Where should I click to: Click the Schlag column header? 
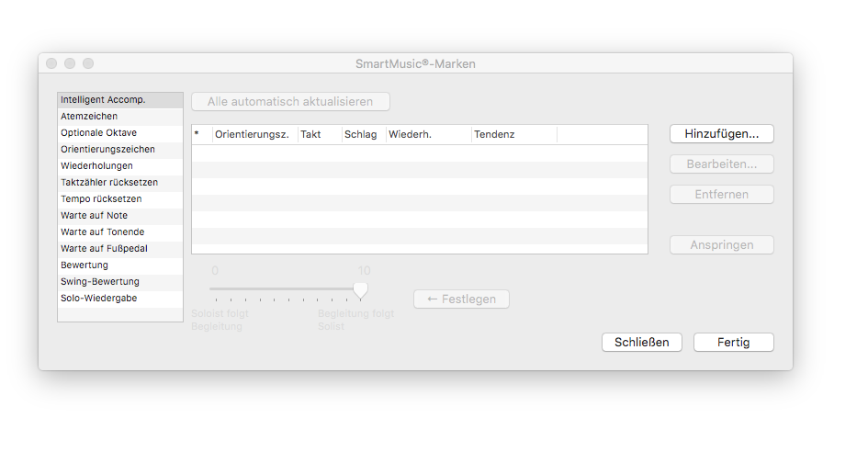click(x=364, y=134)
